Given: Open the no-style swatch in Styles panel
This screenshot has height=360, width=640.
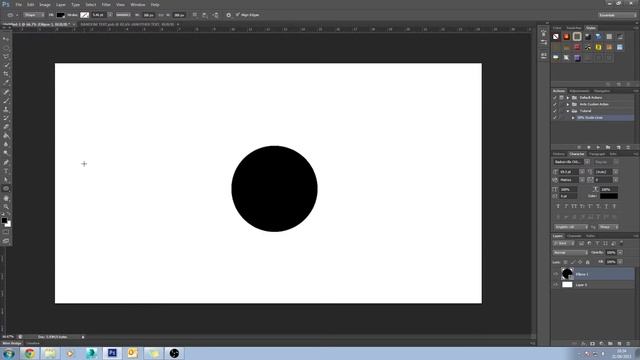Looking at the screenshot, I should 556,37.
